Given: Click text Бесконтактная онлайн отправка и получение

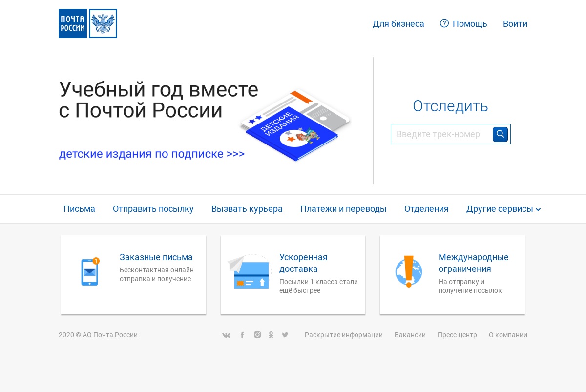Looking at the screenshot, I should click(157, 274).
